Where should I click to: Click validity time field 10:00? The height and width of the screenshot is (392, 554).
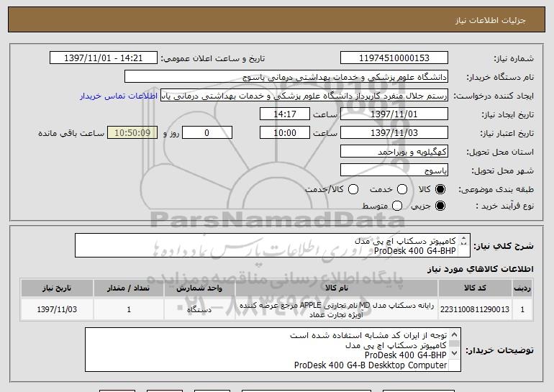click(285, 133)
